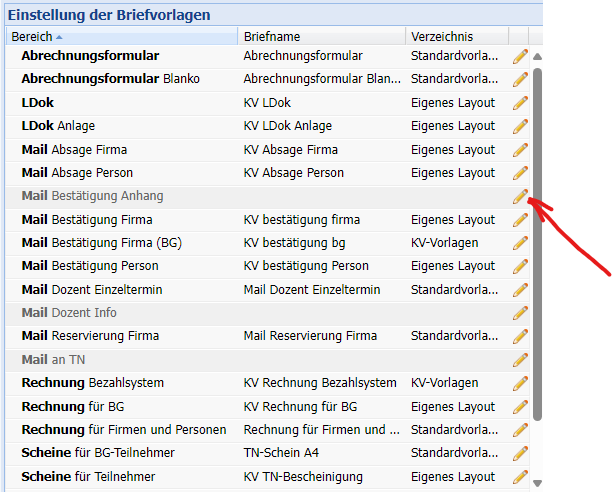Open editor for Mail Absage Firma
Image resolution: width=612 pixels, height=492 pixels.
[520, 149]
